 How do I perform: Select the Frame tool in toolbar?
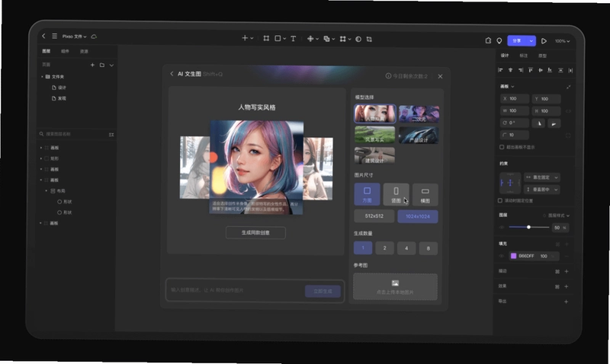pyautogui.click(x=266, y=38)
